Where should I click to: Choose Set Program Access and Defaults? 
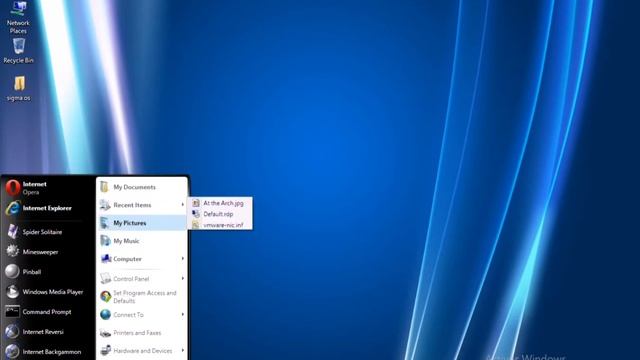(x=142, y=297)
